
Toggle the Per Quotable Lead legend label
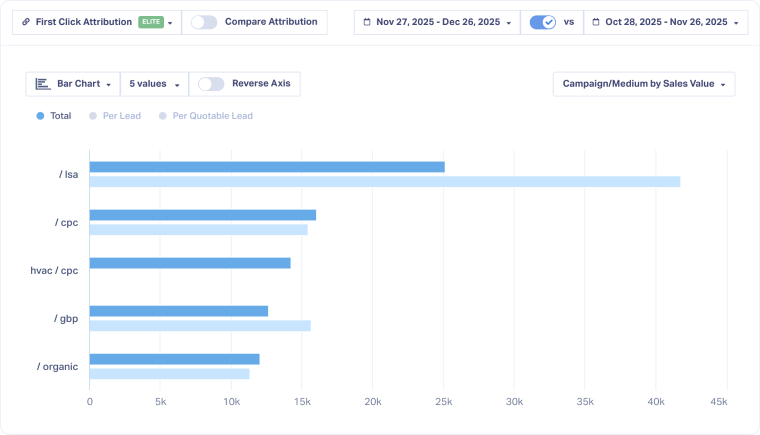pos(212,116)
